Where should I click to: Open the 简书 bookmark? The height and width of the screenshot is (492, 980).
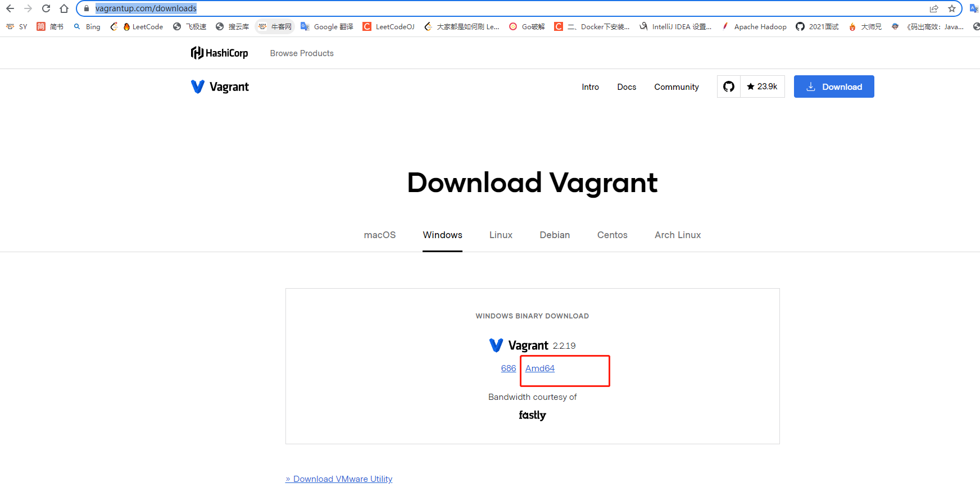(x=50, y=26)
